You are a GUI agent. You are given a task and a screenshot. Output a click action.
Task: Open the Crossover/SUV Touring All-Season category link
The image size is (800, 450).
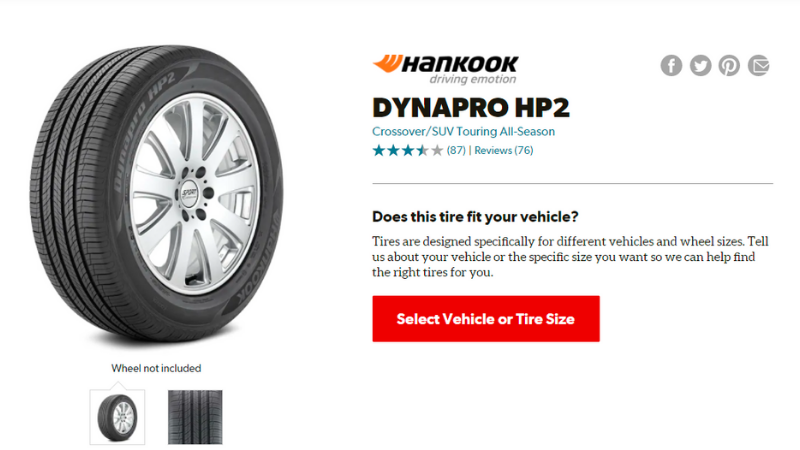click(x=463, y=132)
